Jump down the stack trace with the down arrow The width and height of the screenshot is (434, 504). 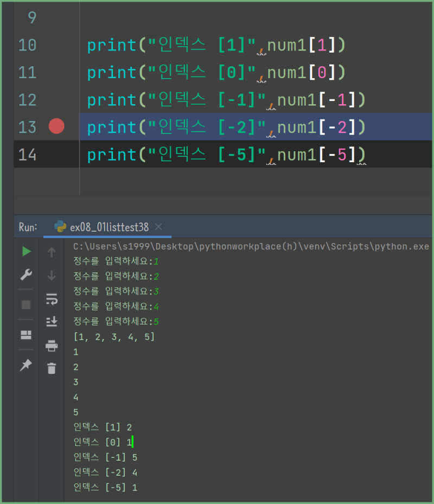51,276
